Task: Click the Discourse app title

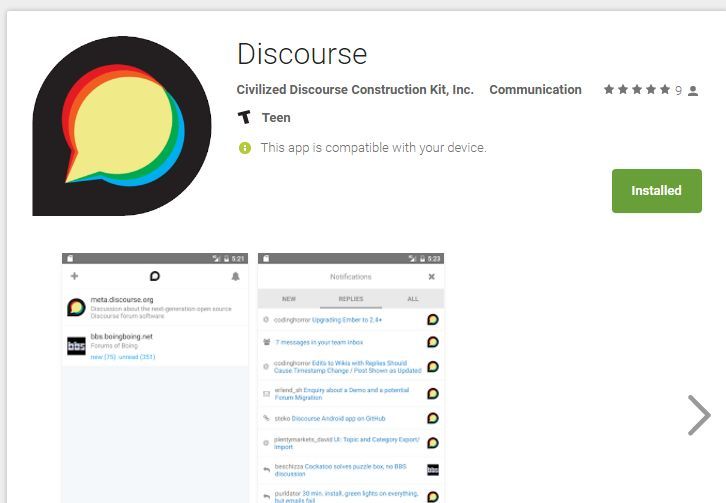Action: tap(302, 54)
